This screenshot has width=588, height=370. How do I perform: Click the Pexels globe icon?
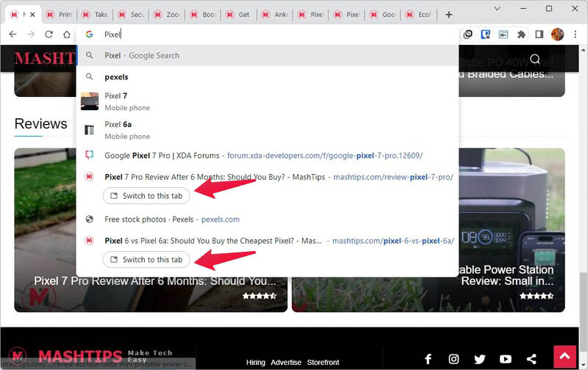(x=89, y=220)
